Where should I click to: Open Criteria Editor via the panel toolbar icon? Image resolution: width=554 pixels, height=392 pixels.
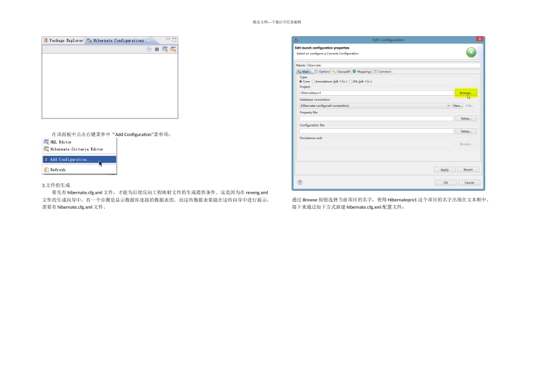click(x=173, y=49)
